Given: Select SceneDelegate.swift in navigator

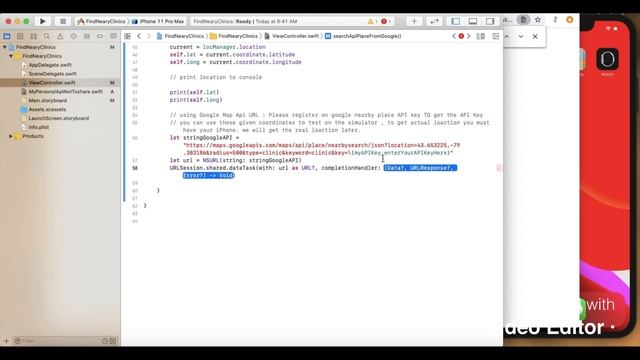Looking at the screenshot, I should pos(52,74).
